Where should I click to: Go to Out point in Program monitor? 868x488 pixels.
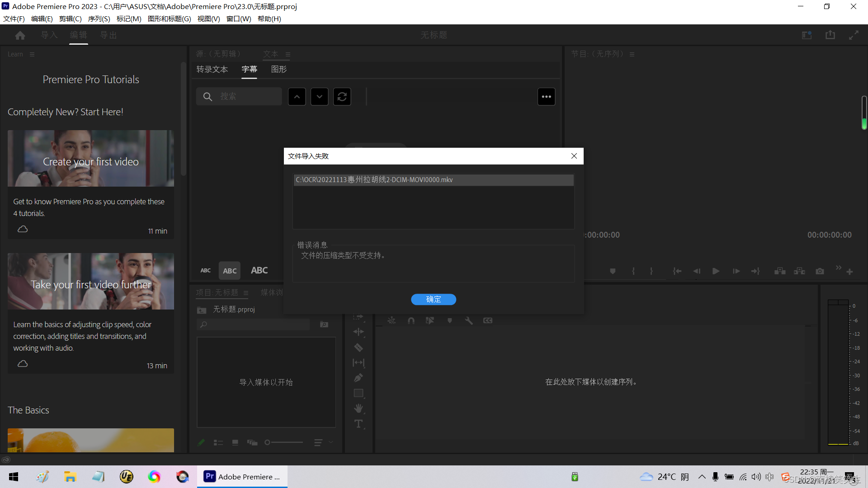coord(755,271)
